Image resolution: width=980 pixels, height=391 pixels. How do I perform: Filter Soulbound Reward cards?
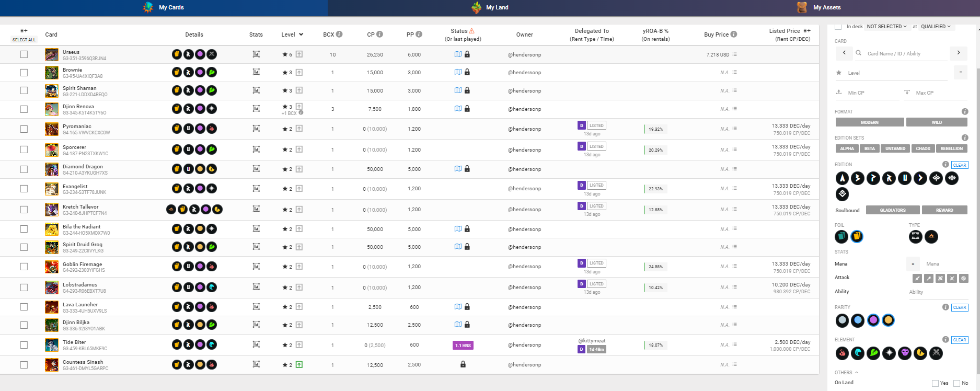(x=944, y=210)
